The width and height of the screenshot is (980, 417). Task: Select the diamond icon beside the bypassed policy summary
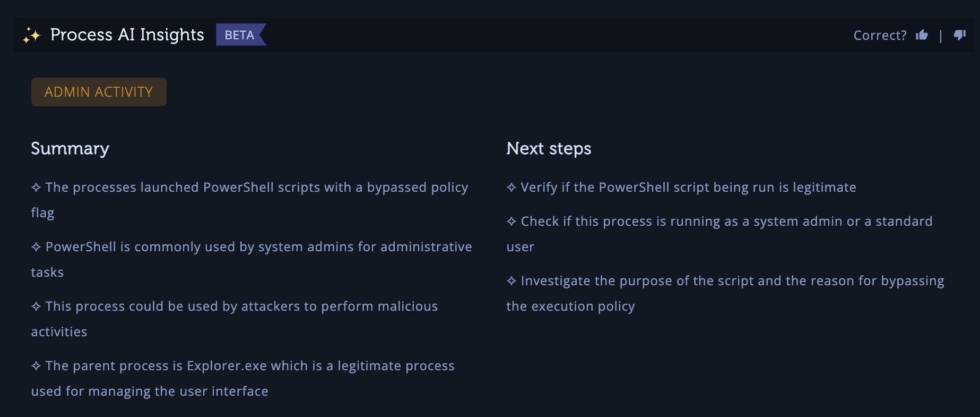(x=36, y=187)
